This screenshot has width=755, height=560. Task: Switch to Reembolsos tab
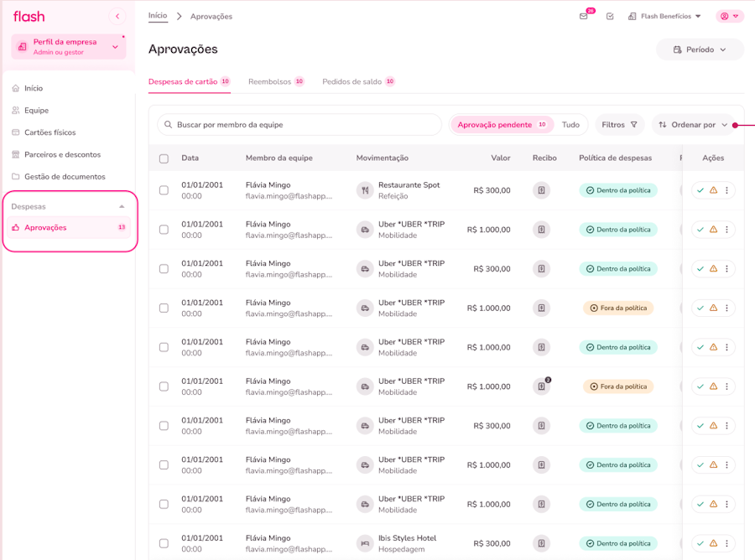[x=276, y=82]
